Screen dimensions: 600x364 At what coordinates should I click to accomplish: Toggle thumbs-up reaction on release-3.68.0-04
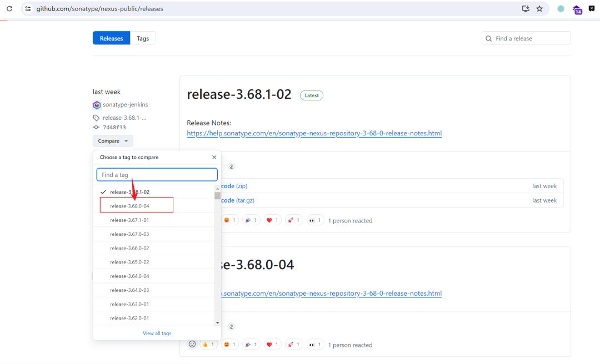pyautogui.click(x=208, y=345)
